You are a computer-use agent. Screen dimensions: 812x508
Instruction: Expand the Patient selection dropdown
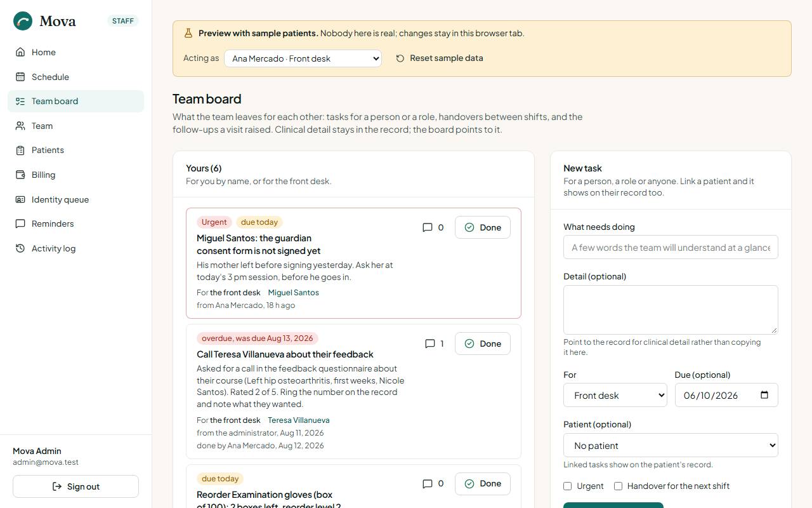(671, 445)
